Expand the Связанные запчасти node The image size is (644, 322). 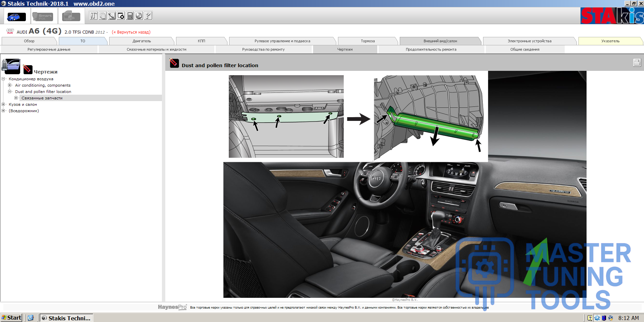(16, 98)
